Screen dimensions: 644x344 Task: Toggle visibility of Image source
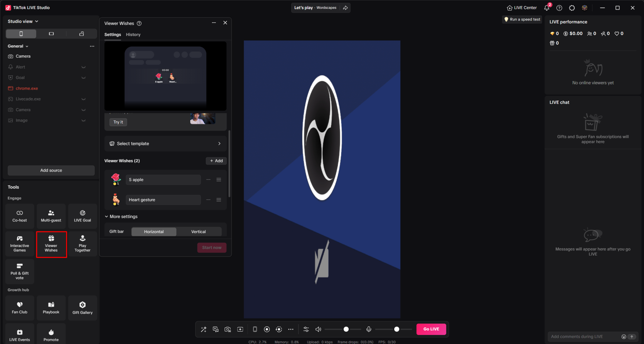pyautogui.click(x=83, y=120)
